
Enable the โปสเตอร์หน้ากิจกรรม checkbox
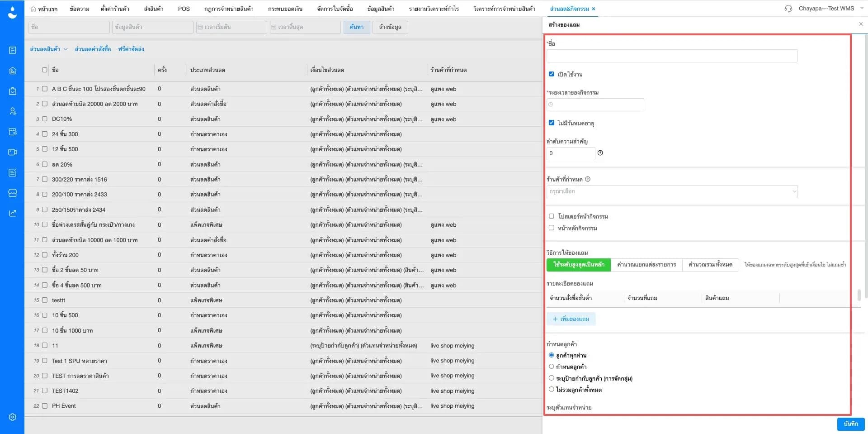tap(551, 216)
